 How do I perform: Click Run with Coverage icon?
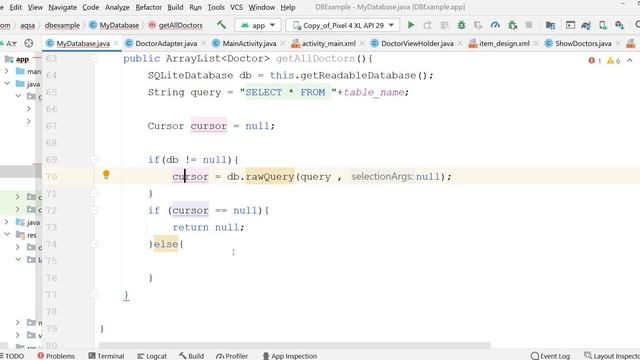click(478, 25)
